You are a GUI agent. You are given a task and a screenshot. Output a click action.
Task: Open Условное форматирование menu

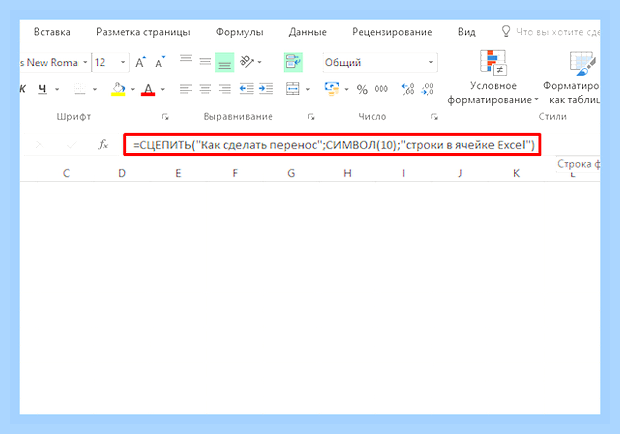(x=493, y=77)
